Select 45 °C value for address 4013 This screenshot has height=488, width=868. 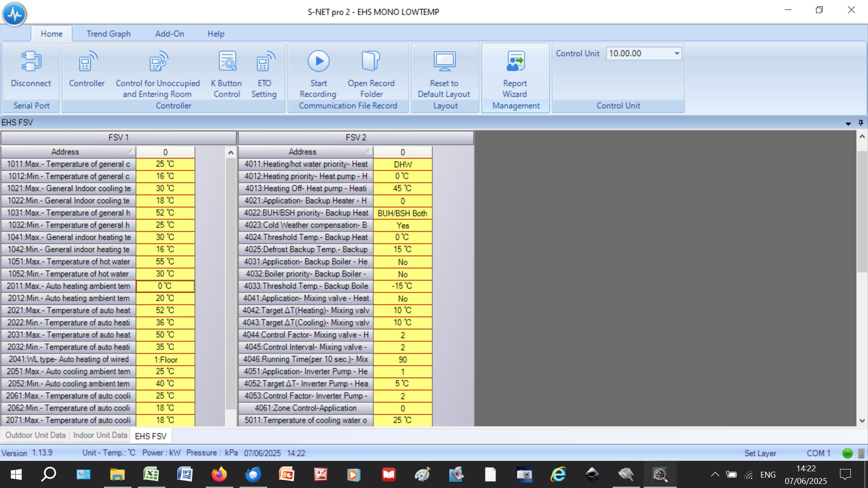click(403, 188)
